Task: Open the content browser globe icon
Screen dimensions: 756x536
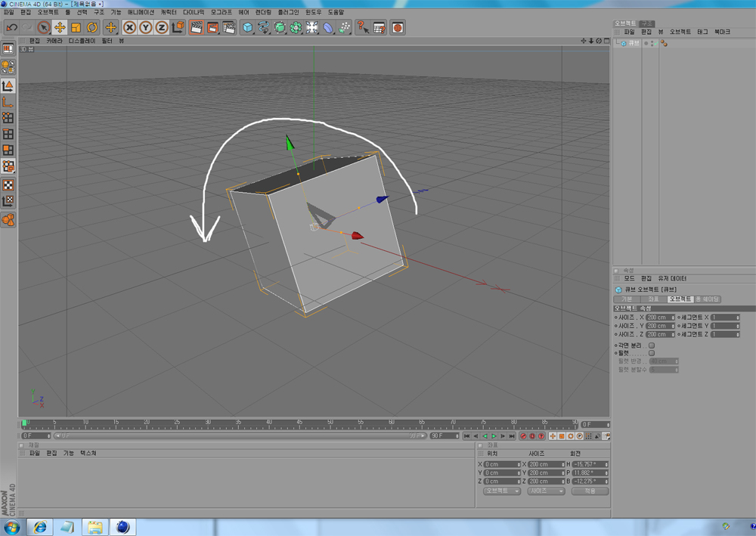Action: coord(398,27)
